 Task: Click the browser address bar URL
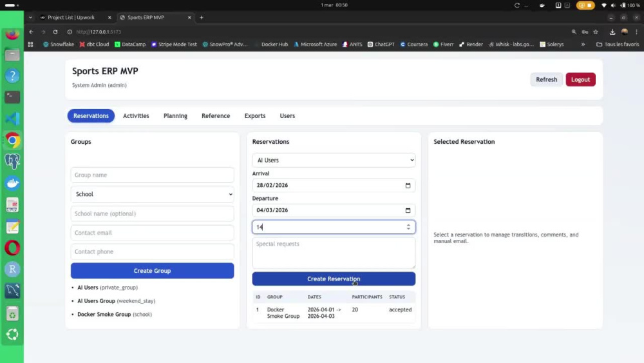pos(99,32)
